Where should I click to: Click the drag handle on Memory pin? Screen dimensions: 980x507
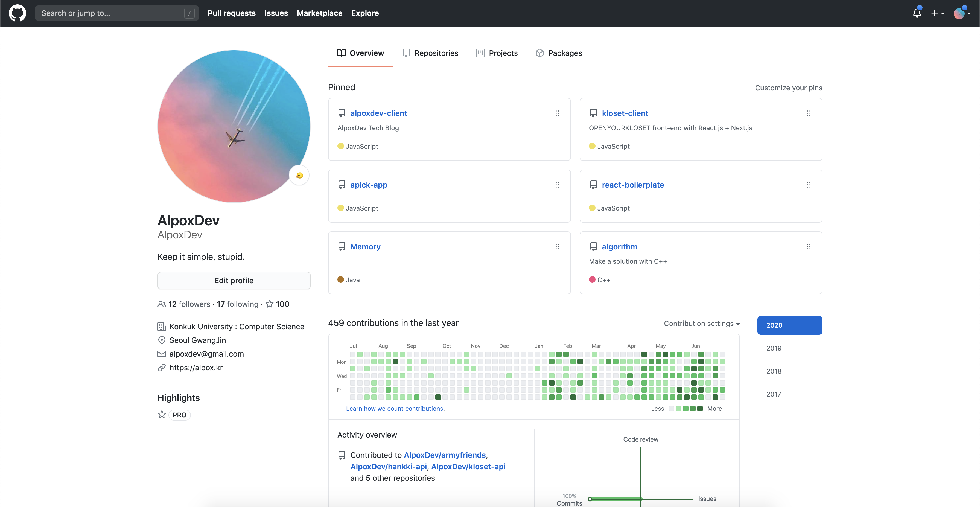point(557,247)
